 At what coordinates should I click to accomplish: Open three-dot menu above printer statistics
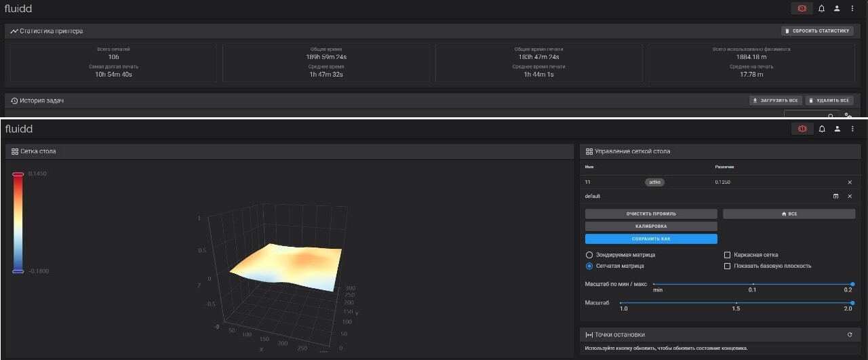(x=852, y=9)
